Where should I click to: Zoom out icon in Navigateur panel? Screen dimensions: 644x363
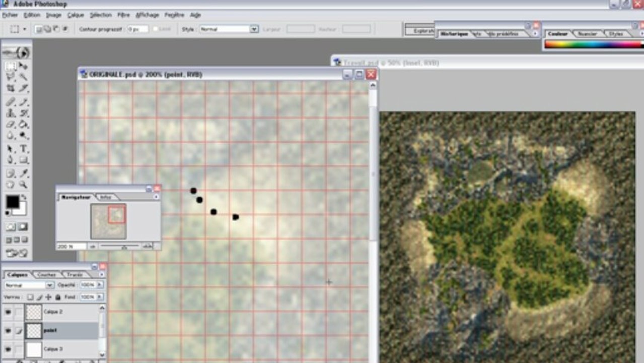[x=93, y=246]
